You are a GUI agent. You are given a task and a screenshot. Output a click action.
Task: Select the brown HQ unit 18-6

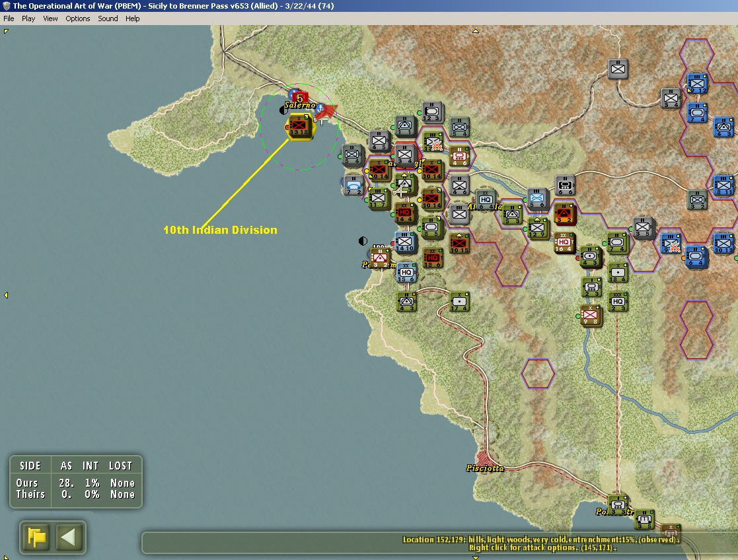click(432, 258)
